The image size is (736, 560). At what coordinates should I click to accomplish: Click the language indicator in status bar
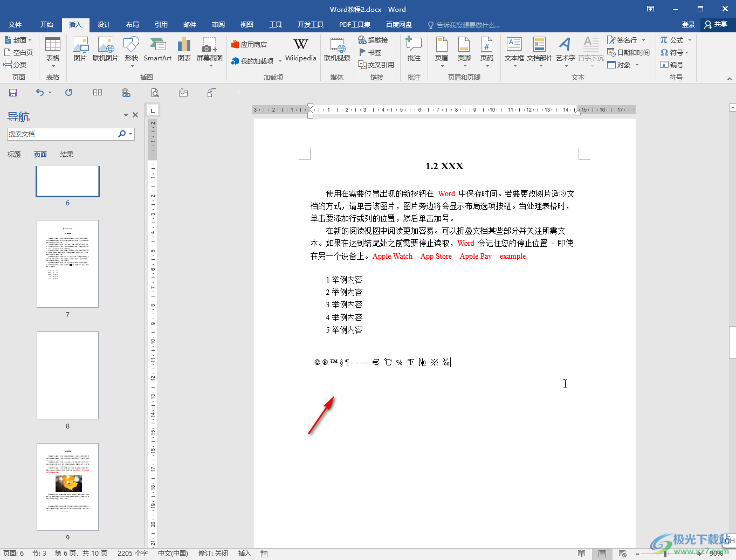click(173, 554)
